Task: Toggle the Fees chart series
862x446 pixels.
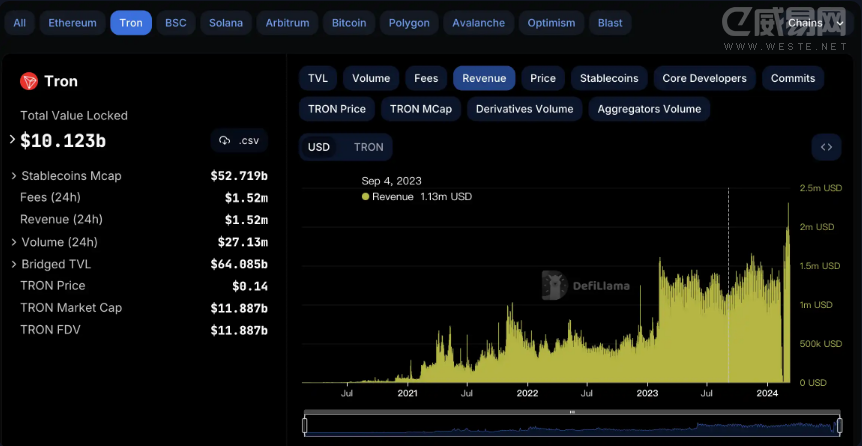Action: click(x=426, y=78)
